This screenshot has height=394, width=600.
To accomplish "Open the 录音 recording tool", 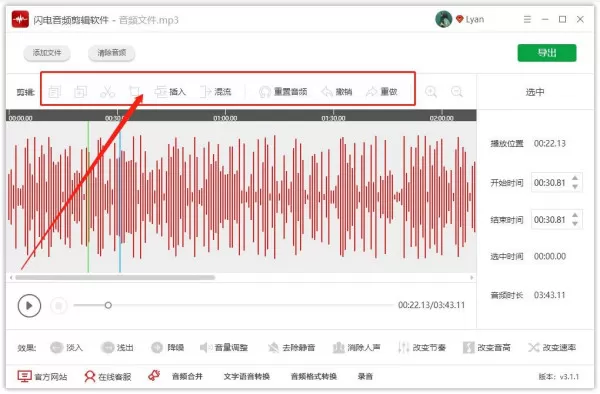I will tap(365, 376).
